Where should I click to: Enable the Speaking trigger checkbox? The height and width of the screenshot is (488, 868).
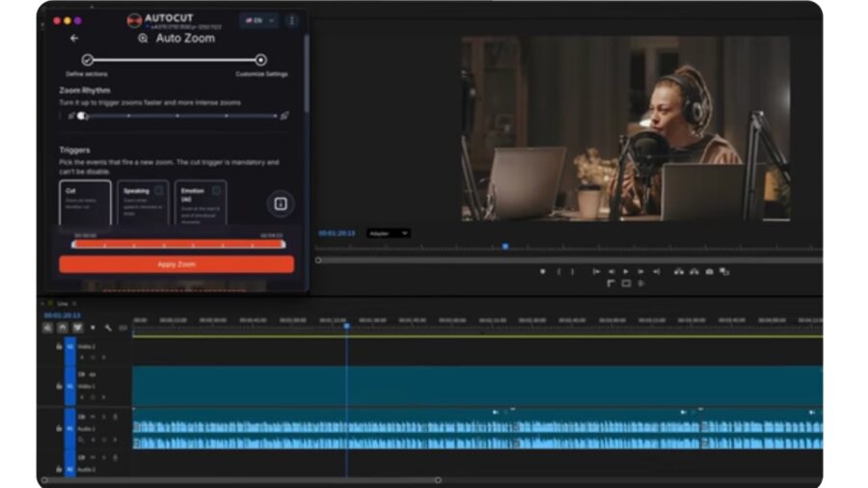click(x=159, y=191)
